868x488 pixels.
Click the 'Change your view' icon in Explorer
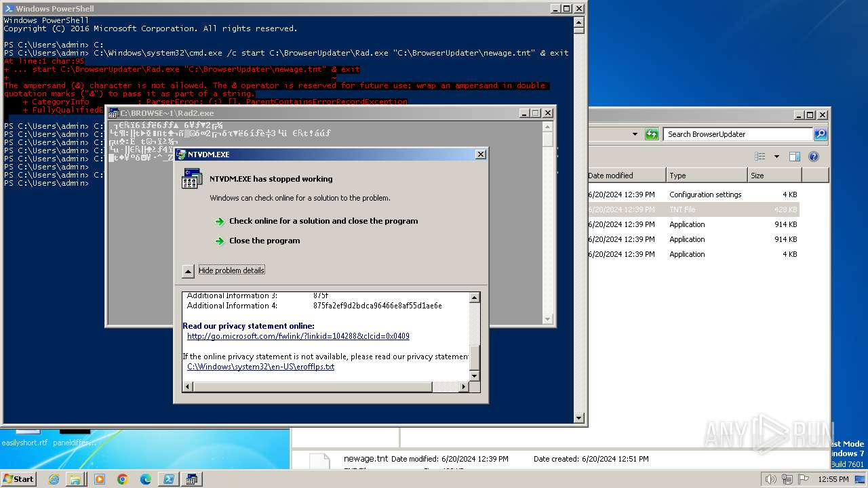pyautogui.click(x=760, y=157)
